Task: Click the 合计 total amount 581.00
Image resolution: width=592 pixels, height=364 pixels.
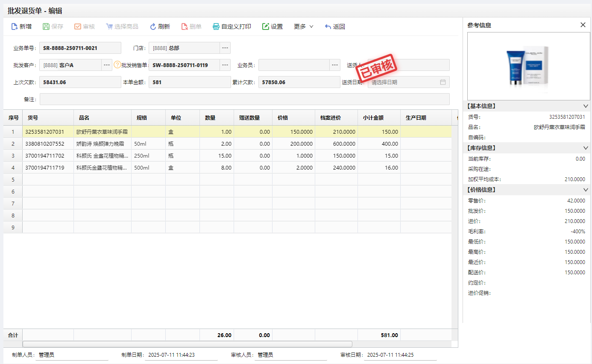Action: point(390,335)
